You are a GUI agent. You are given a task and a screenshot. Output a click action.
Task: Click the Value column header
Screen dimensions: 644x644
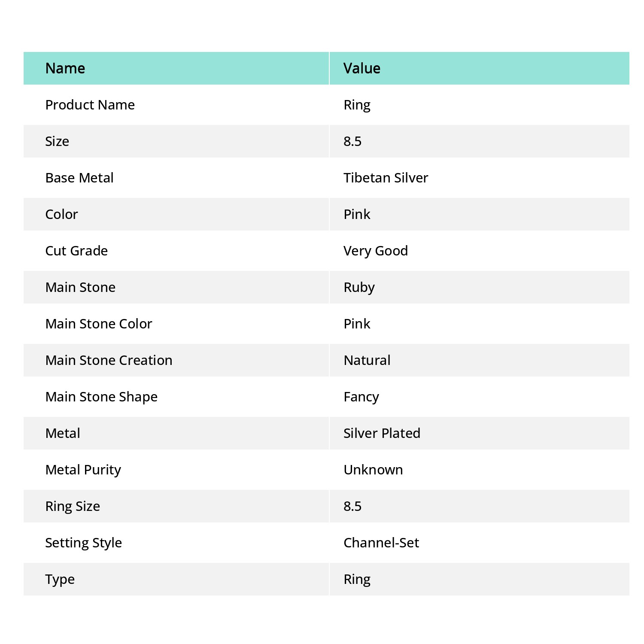[x=362, y=68]
